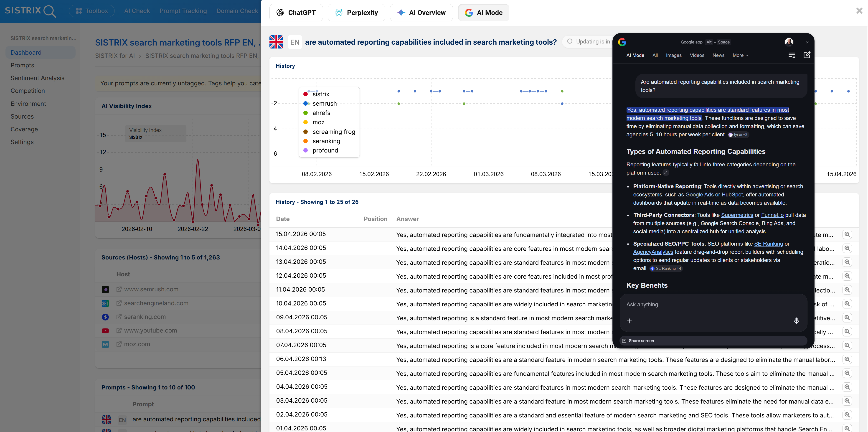Switch to the Perplexity tab
This screenshot has height=432, width=868.
click(356, 13)
